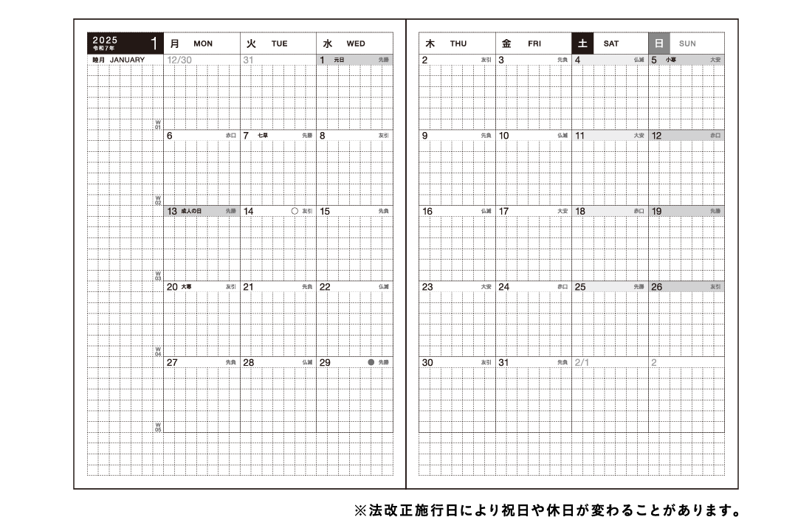
Task: Select the 木 THU column header
Action: 455,44
